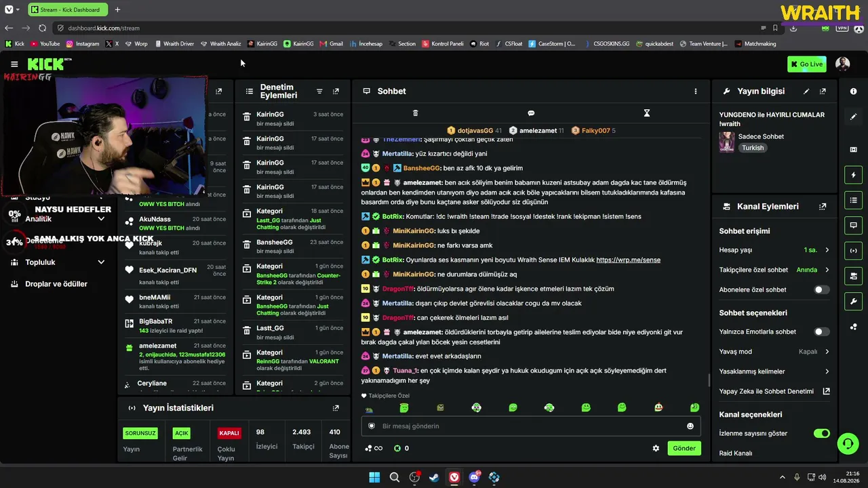Send the message with Gönder
868x488 pixels.
(684, 448)
